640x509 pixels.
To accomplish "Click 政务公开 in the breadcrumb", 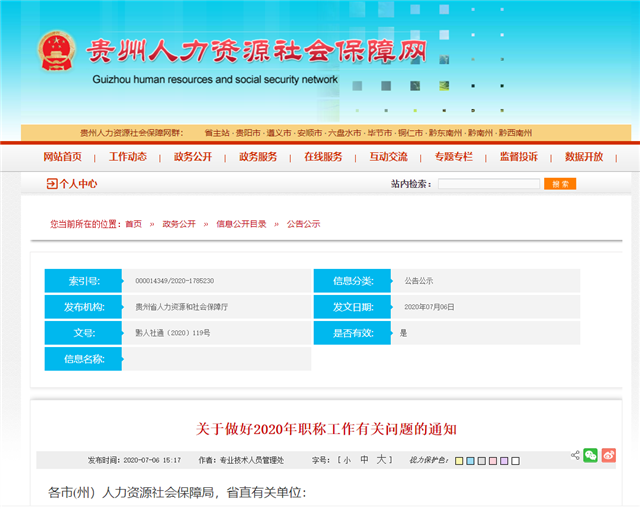I will pyautogui.click(x=179, y=224).
